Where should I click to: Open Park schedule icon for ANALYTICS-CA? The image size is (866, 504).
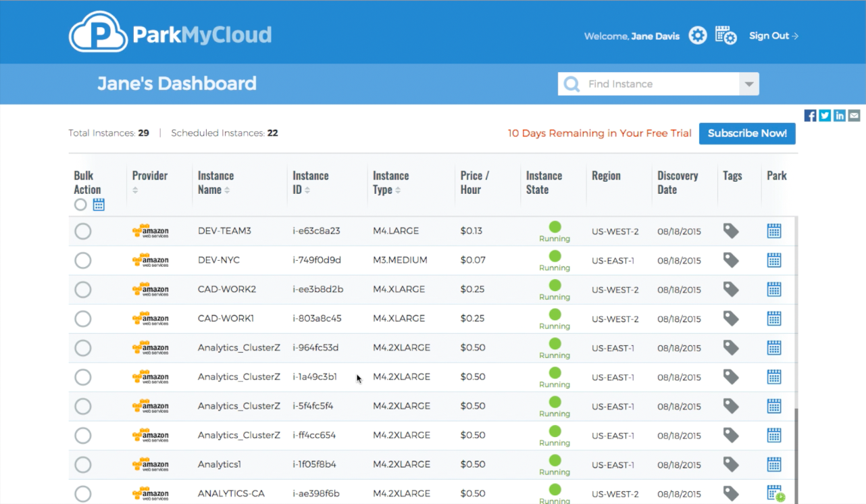click(774, 493)
